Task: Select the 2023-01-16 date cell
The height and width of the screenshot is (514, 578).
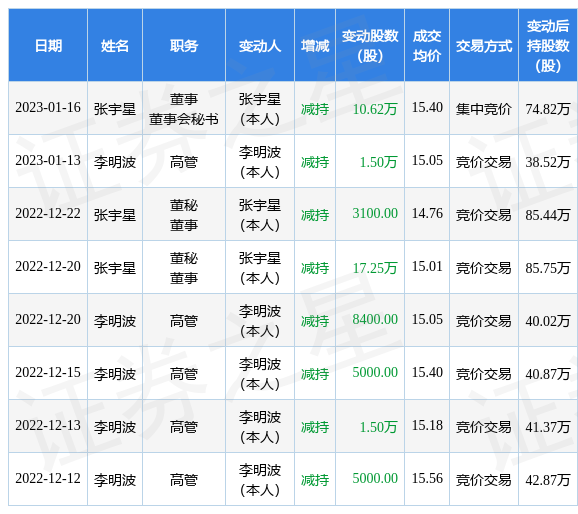Action: 48,108
